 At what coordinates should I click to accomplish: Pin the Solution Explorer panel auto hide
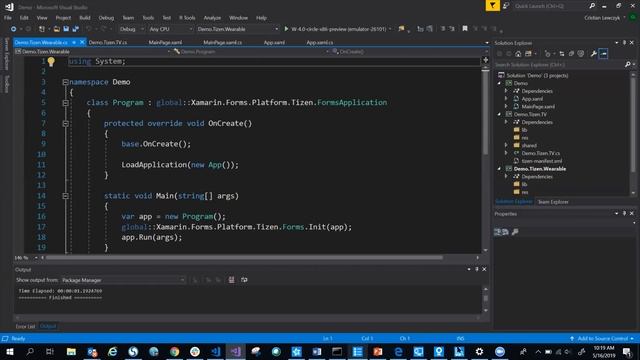click(624, 43)
